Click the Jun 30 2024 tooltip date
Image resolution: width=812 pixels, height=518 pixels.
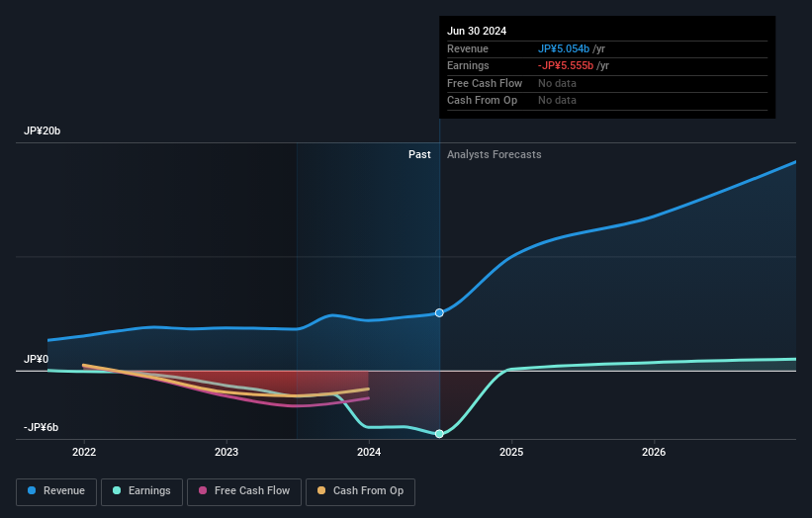(x=477, y=31)
